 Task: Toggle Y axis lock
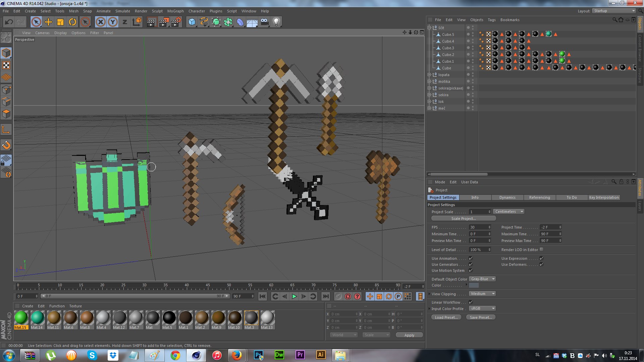(x=113, y=22)
